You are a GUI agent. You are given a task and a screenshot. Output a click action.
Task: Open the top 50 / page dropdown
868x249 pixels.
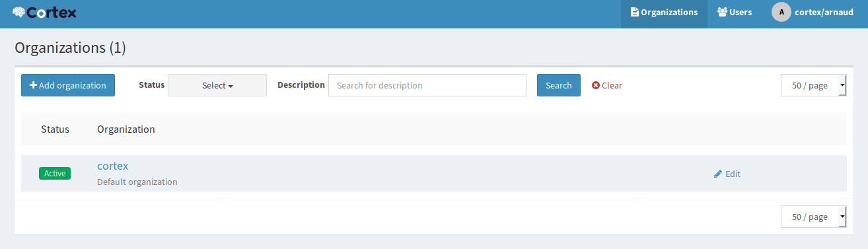[x=814, y=85]
